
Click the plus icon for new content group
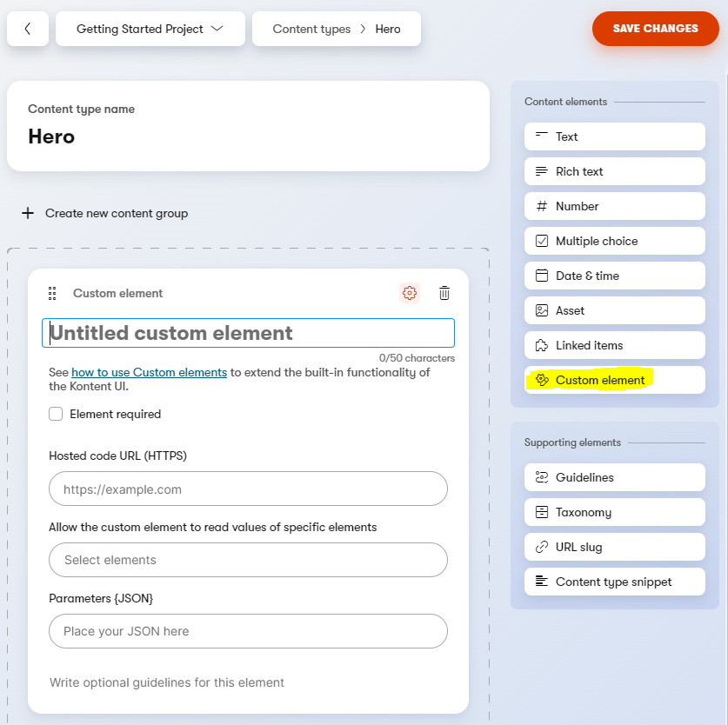(x=28, y=213)
